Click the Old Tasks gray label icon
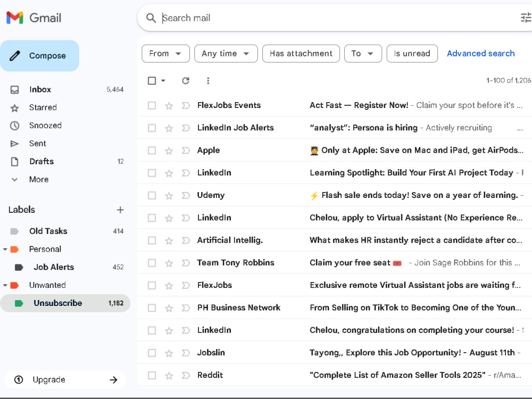532x399 pixels. pyautogui.click(x=14, y=231)
